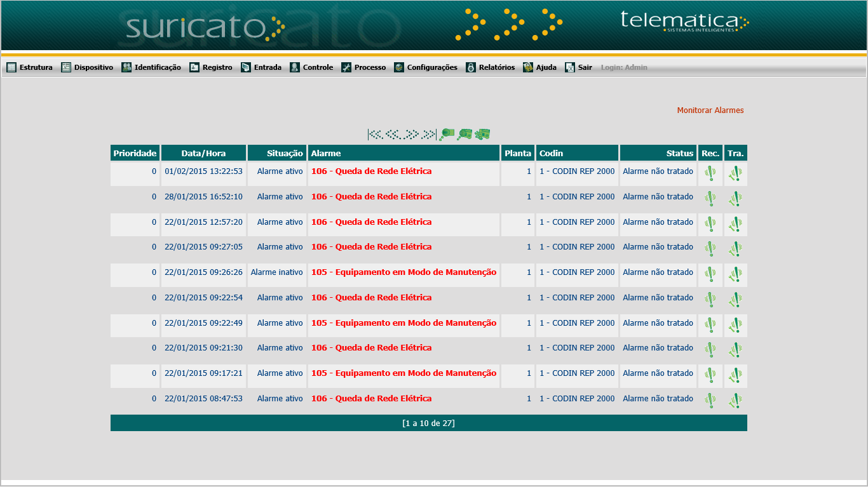Image resolution: width=868 pixels, height=487 pixels.
Task: Open the Dispositivo menu
Action: (x=87, y=67)
